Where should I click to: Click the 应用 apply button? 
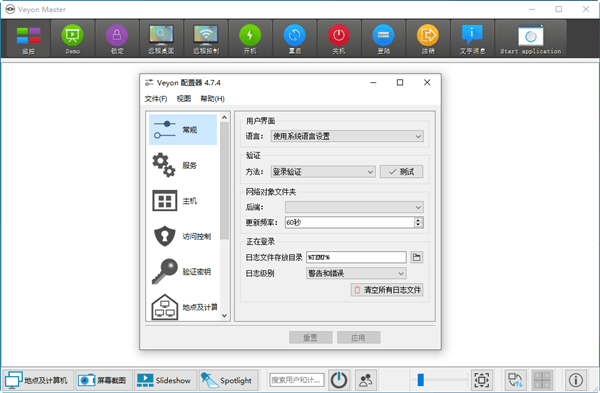(359, 338)
